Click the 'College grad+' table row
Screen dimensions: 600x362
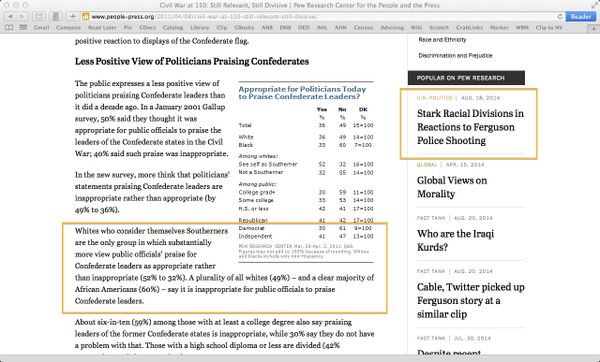(305, 192)
